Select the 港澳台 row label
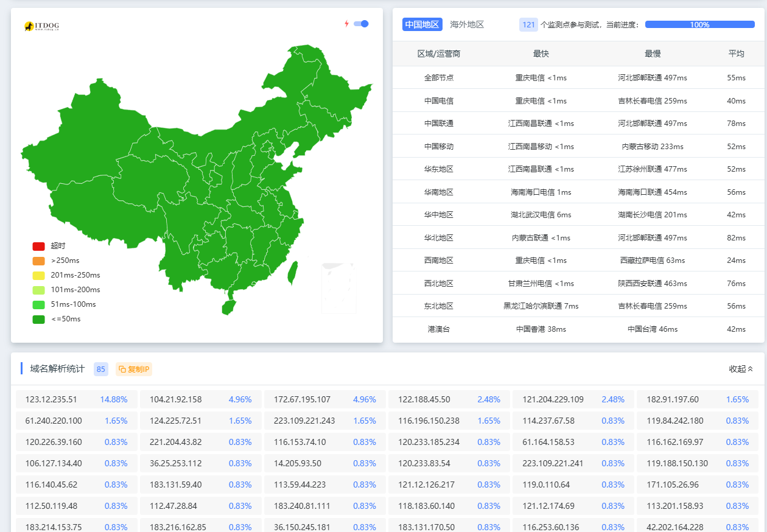Image resolution: width=767 pixels, height=532 pixels. pyautogui.click(x=439, y=329)
